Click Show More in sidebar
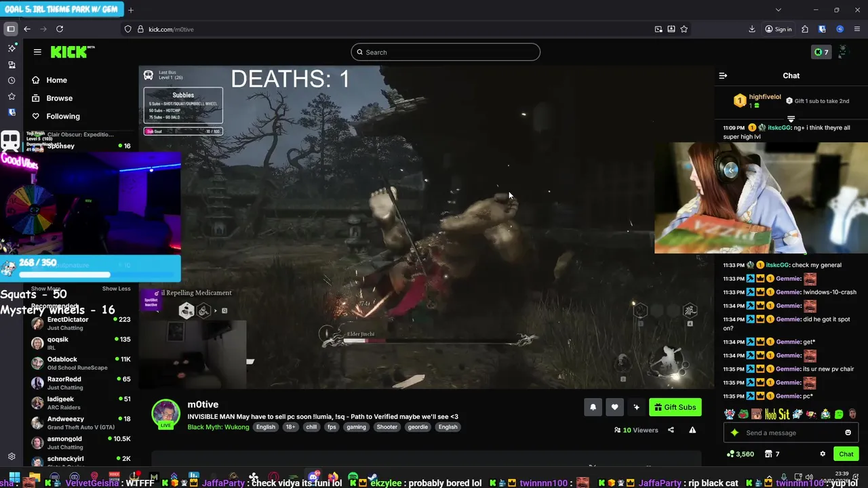 pos(45,289)
